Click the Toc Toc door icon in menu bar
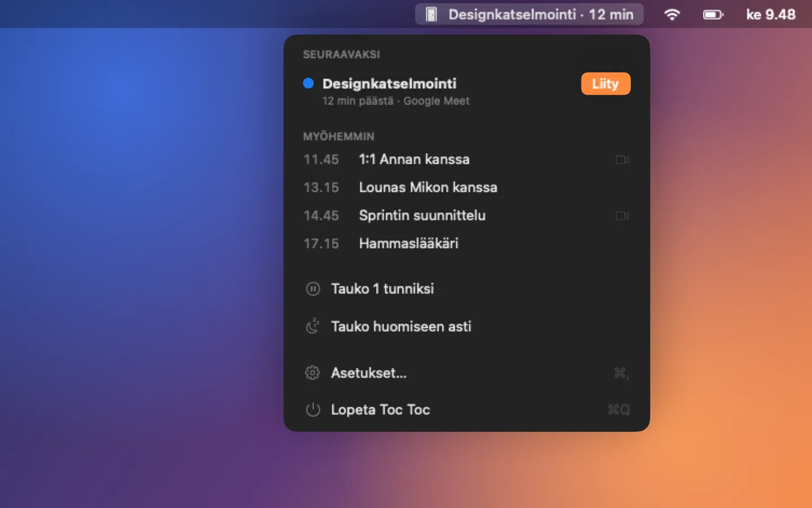The image size is (812, 508). (x=431, y=15)
